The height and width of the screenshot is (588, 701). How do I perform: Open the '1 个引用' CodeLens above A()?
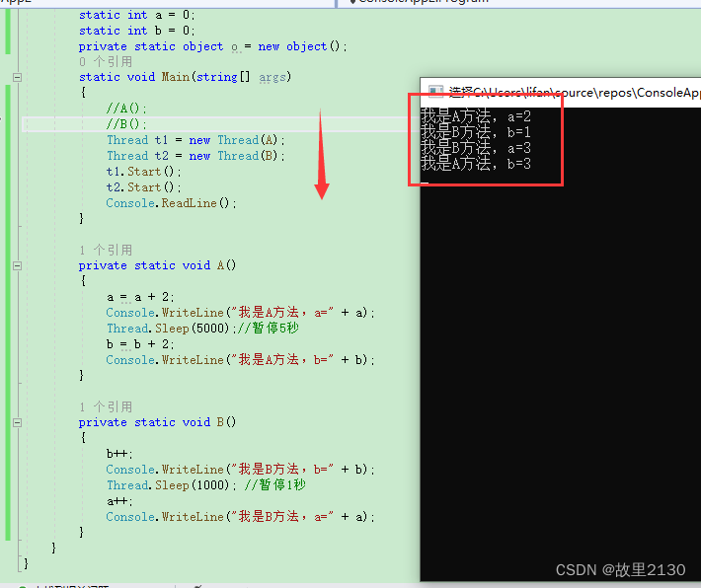105,250
